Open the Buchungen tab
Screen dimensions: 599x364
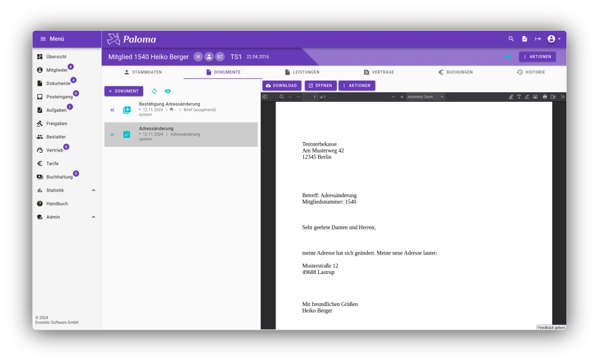(x=455, y=72)
